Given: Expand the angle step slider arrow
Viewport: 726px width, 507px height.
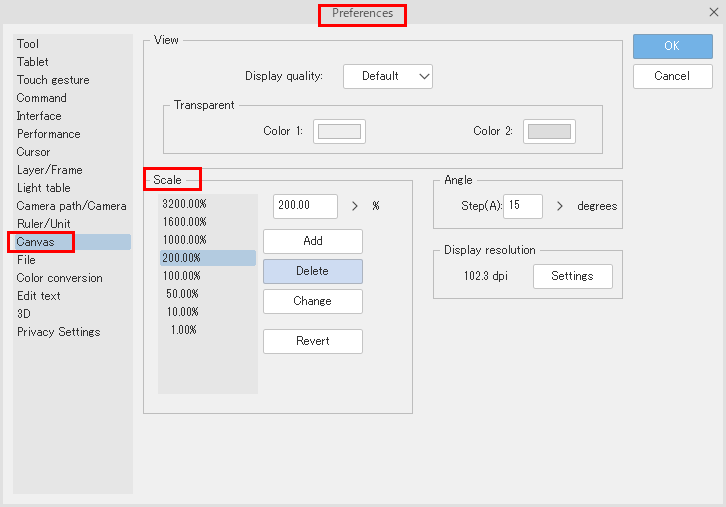Looking at the screenshot, I should coord(560,206).
